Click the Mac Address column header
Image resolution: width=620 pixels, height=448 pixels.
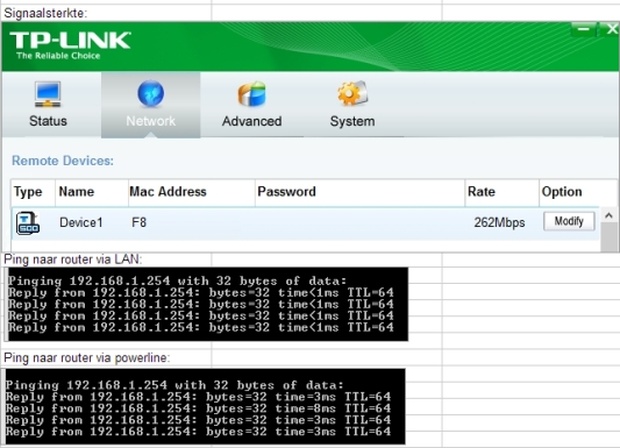pyautogui.click(x=168, y=192)
